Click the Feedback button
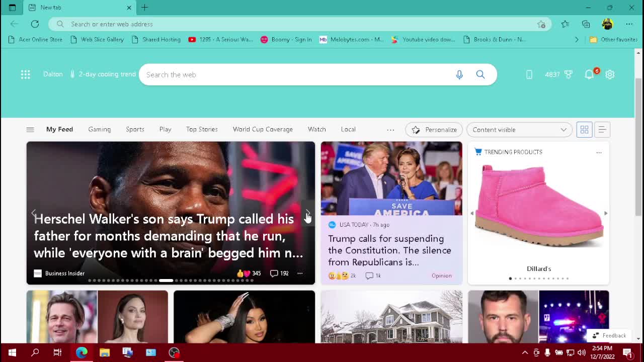 [609, 335]
